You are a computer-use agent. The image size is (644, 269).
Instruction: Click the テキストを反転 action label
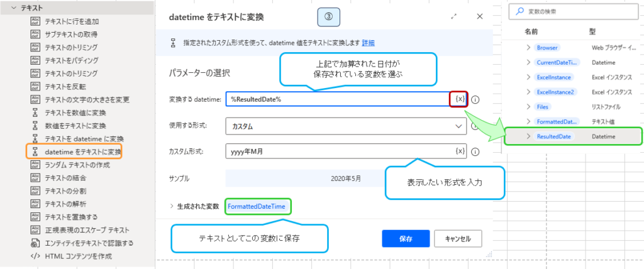click(x=65, y=87)
